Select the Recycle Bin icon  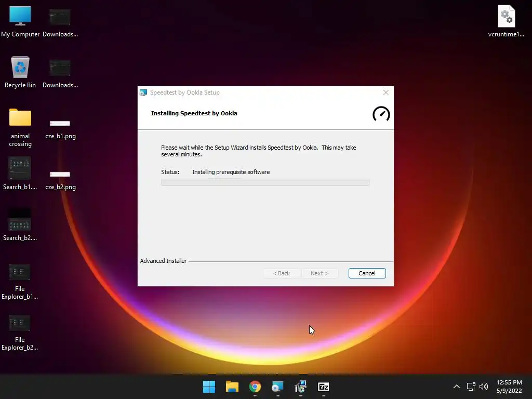click(x=20, y=73)
